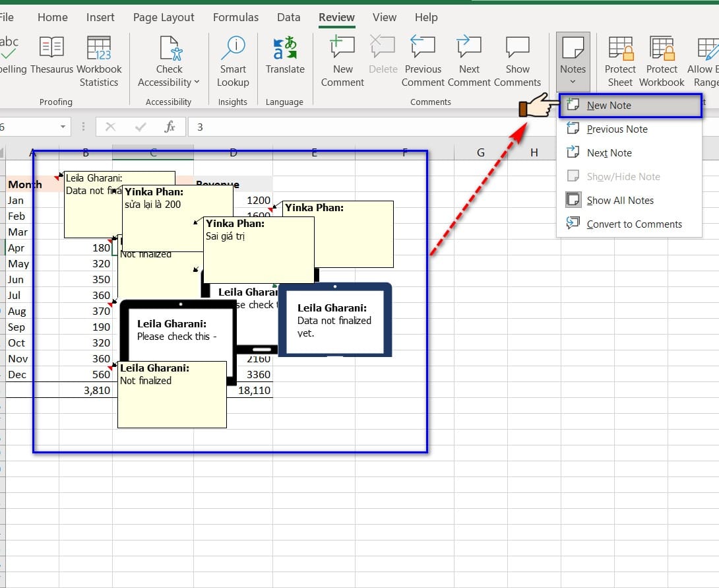719x588 pixels.
Task: Select the Dec month cell
Action: pyautogui.click(x=32, y=375)
